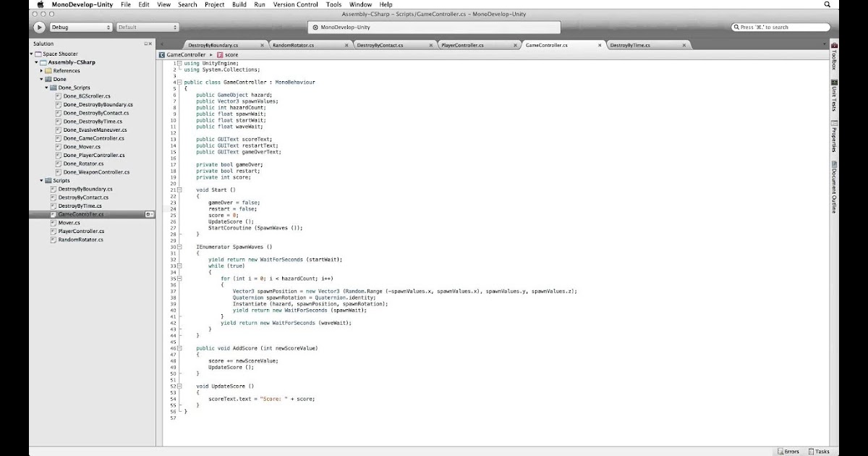868x456 pixels.
Task: Open the Window menu
Action: pos(360,4)
